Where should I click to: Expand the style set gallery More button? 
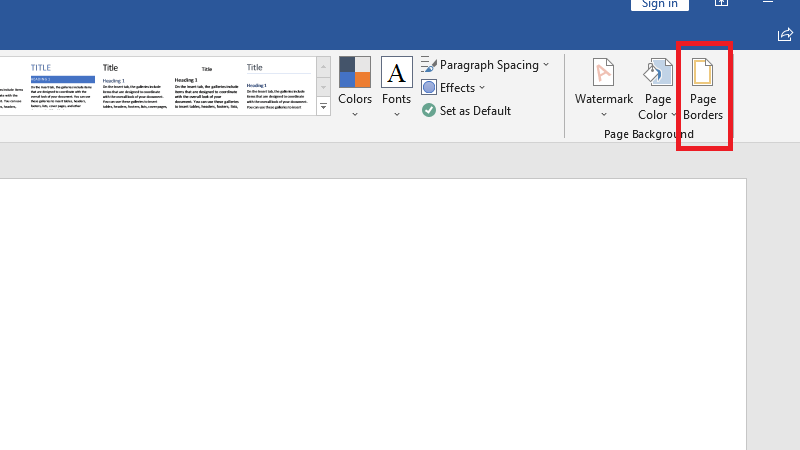click(x=323, y=106)
